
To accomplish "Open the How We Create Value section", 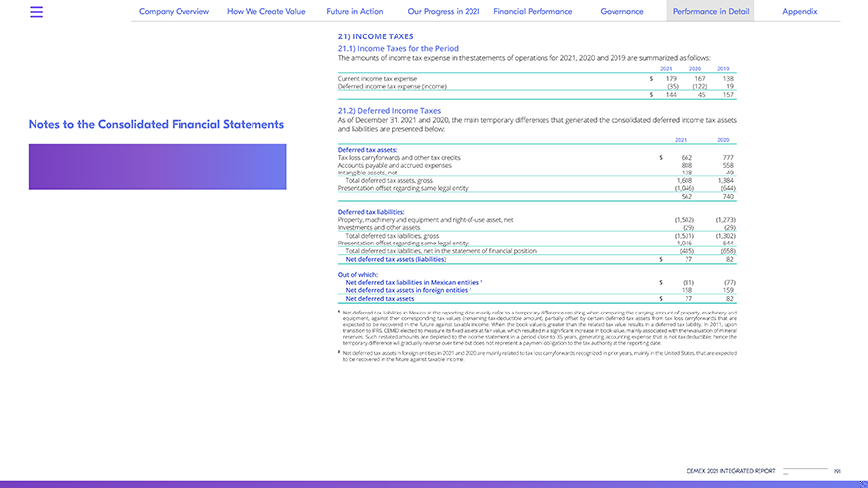I will 266,12.
